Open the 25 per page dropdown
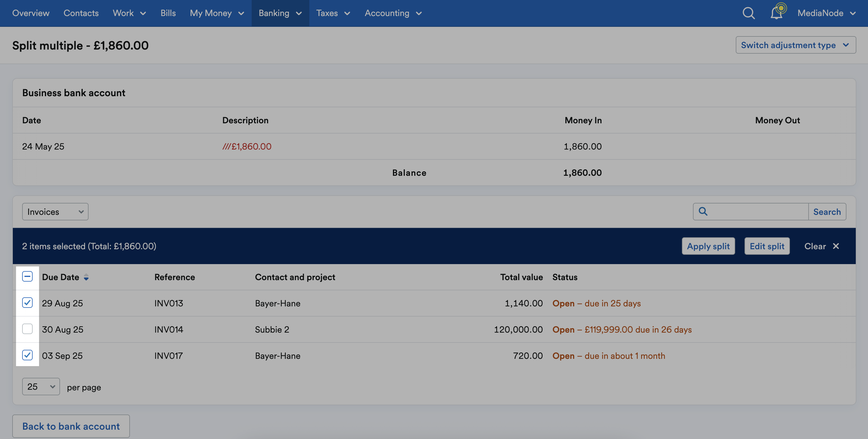Image resolution: width=868 pixels, height=439 pixels. [x=41, y=387]
